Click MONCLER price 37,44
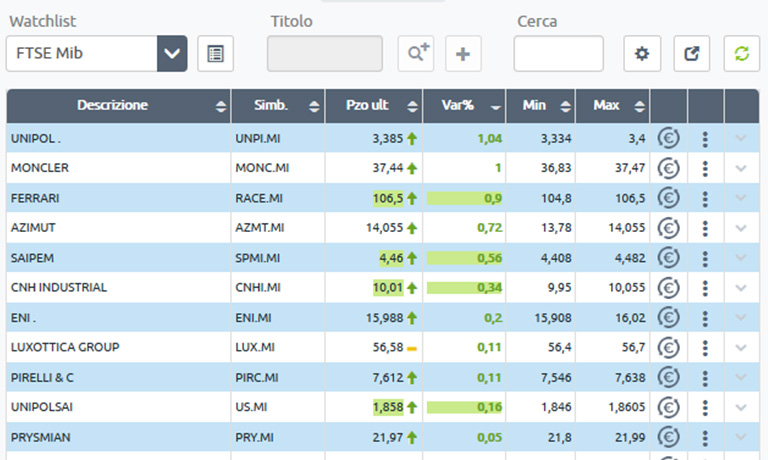The height and width of the screenshot is (460, 768). [x=388, y=168]
